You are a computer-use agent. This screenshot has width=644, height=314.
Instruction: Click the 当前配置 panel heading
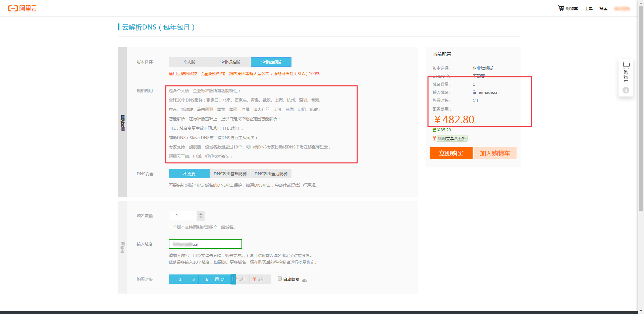442,54
